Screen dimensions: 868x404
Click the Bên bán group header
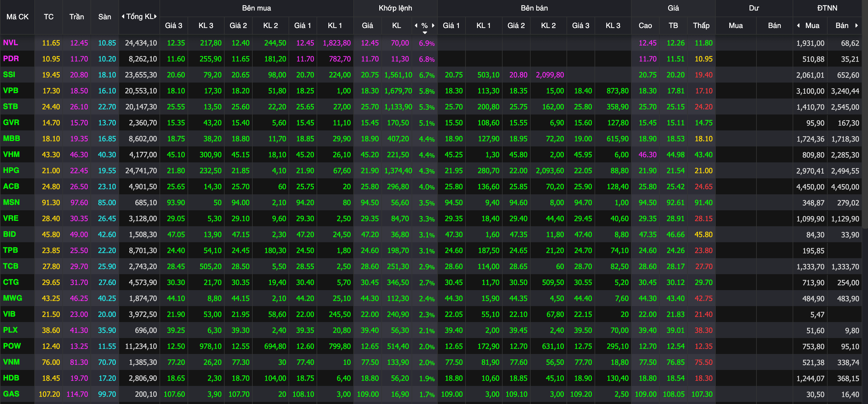click(x=534, y=8)
